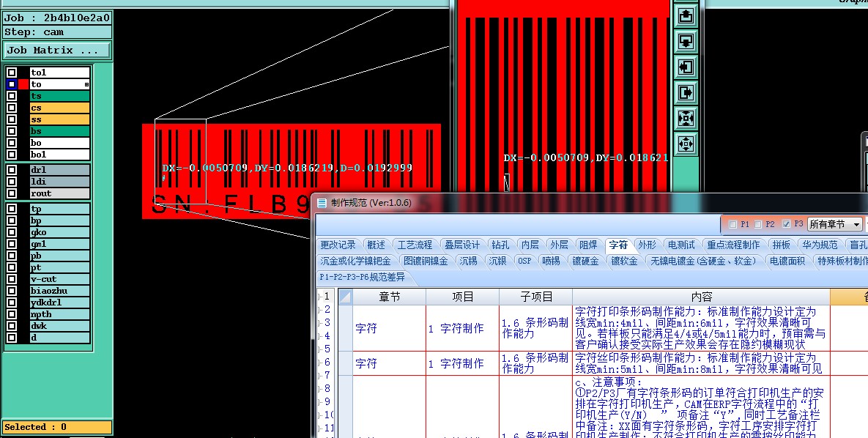Image resolution: width=868 pixels, height=438 pixels.
Task: Toggle checkbox for layer tp
Action: 12,209
